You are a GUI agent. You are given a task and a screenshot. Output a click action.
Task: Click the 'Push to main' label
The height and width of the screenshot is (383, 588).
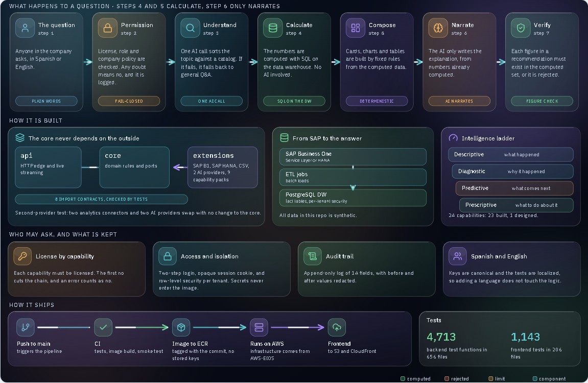pyautogui.click(x=33, y=344)
